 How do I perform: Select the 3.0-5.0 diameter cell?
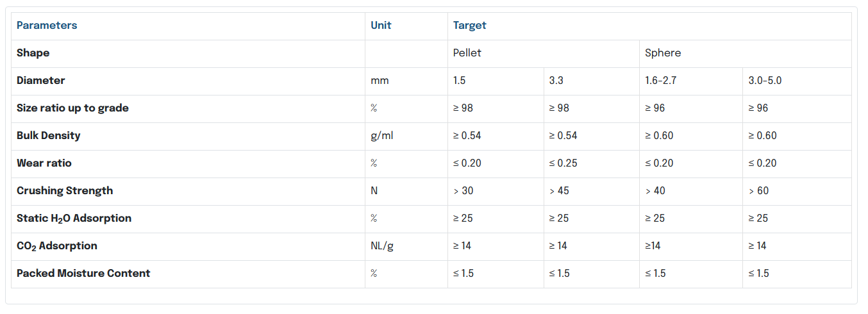click(765, 81)
